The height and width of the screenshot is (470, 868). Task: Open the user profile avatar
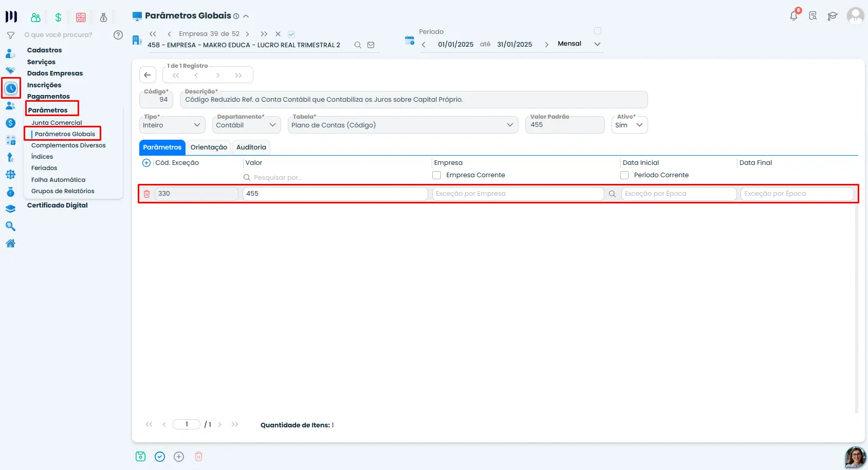coord(855,15)
